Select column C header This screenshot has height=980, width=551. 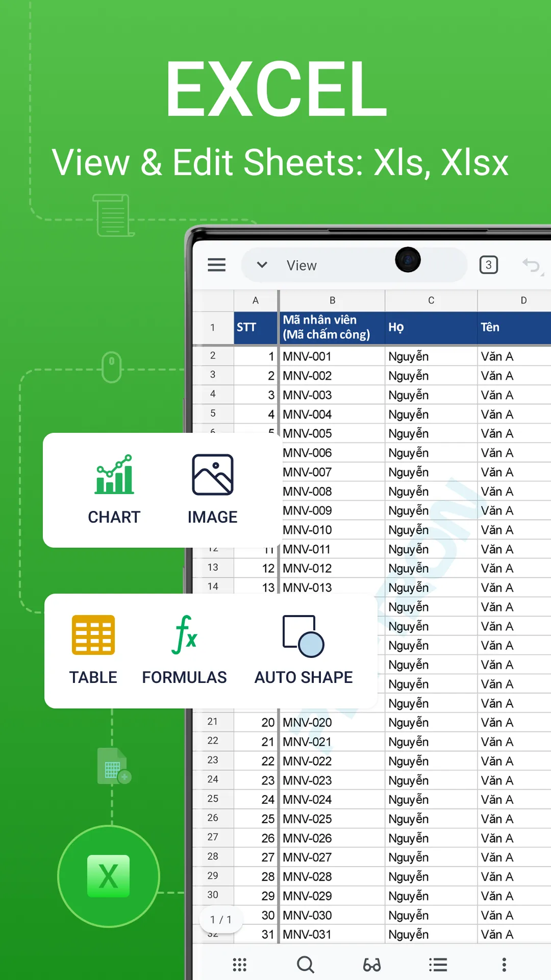point(431,301)
